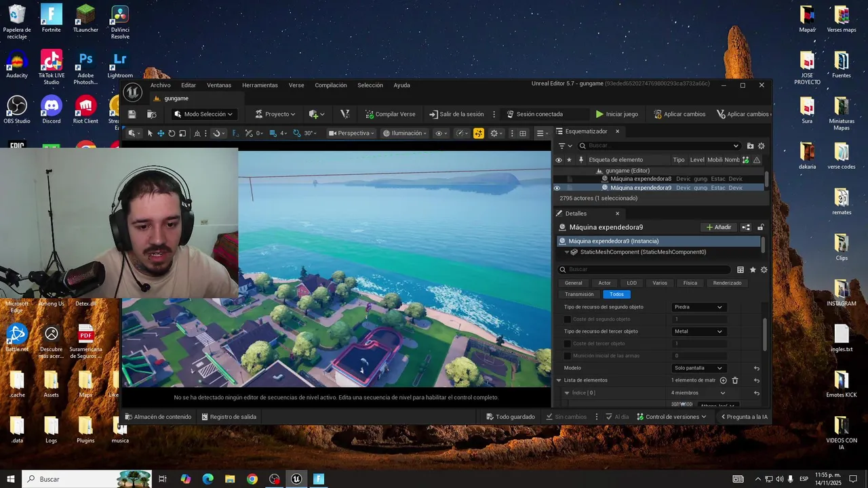Image resolution: width=868 pixels, height=488 pixels.
Task: Open Archivo menu
Action: coord(161,85)
